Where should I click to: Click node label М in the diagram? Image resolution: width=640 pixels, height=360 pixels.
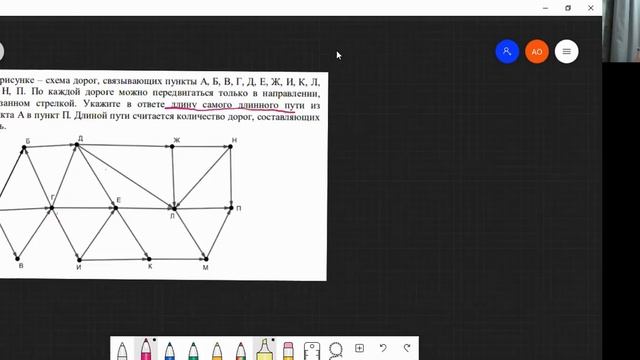click(x=205, y=267)
